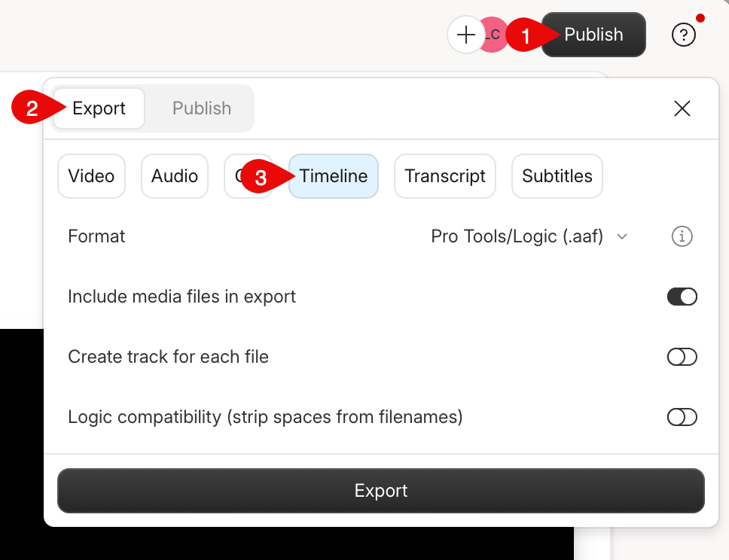Disable Include media files in export

[682, 296]
